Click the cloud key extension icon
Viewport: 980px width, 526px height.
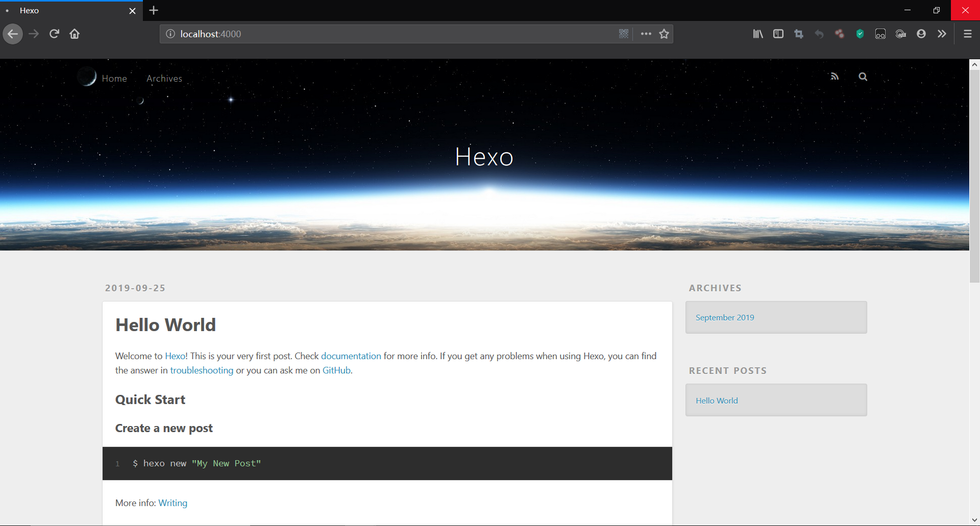901,34
